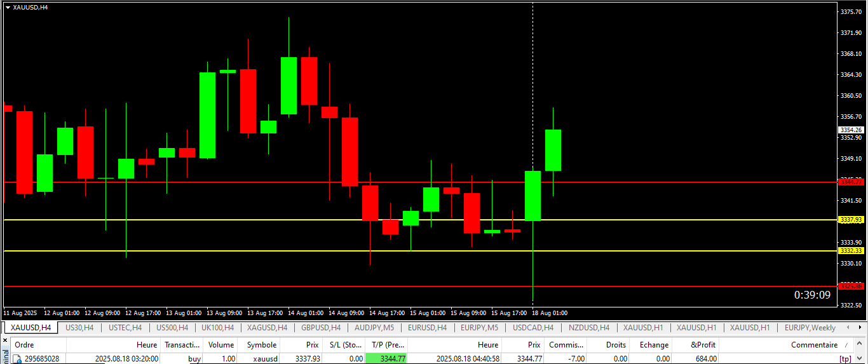Click the xauusd symbol cell

(x=265, y=359)
